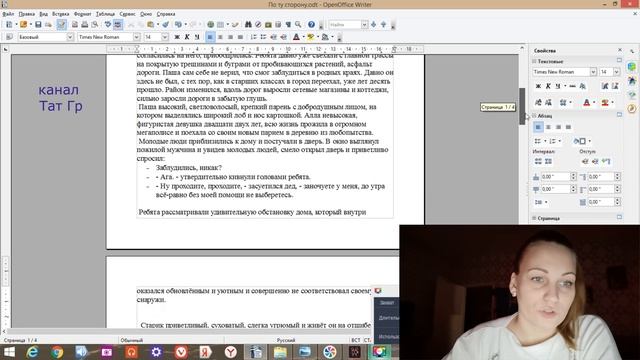Toggle Center alignment in formatting toolbar
This screenshot has height=360, width=640.
click(220, 37)
